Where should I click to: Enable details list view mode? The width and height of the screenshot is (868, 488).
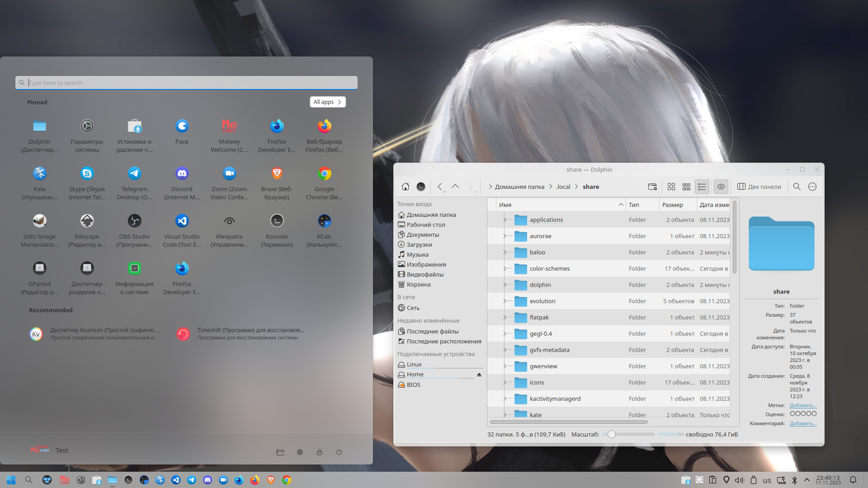(x=702, y=187)
